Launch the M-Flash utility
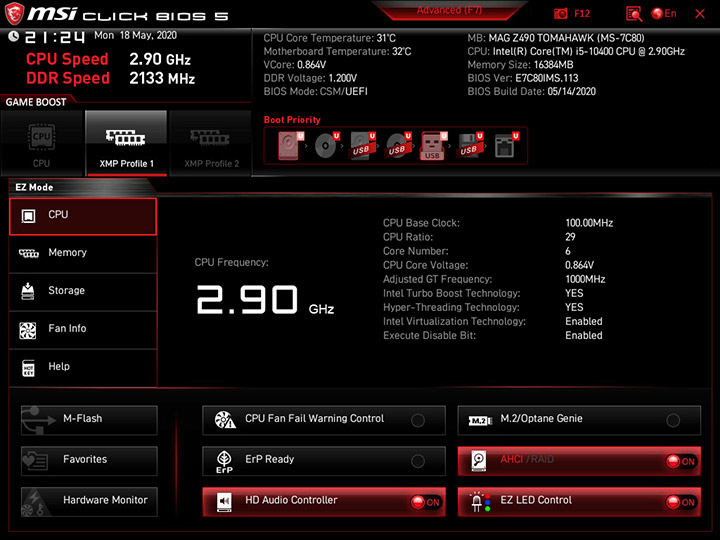This screenshot has width=720, height=540. [89, 420]
